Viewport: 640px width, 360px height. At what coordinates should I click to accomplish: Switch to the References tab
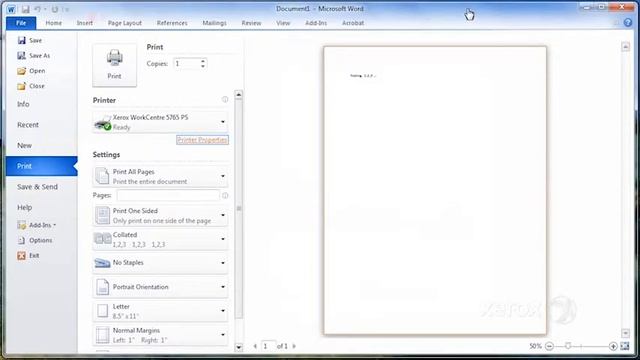tap(172, 23)
